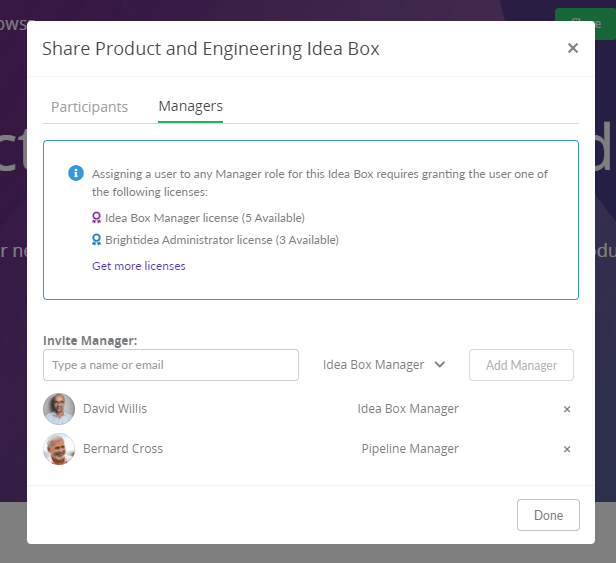Click David Willis's Idea Box Manager role label
Image resolution: width=616 pixels, height=563 pixels.
408,409
